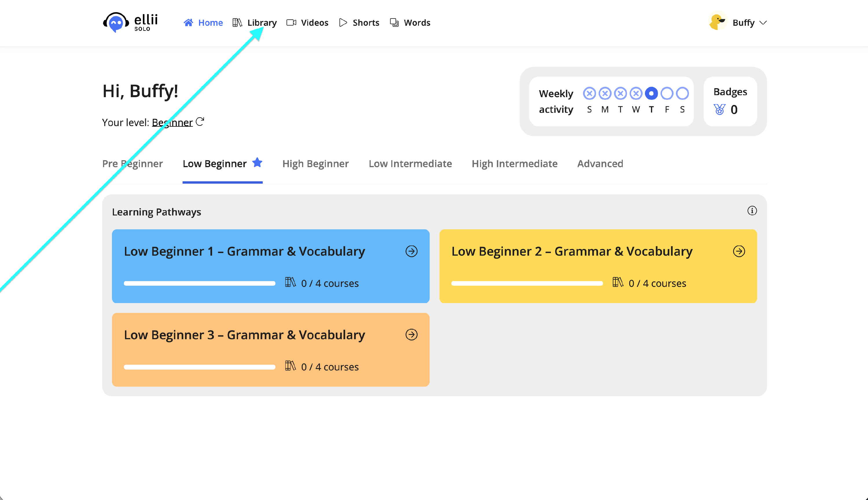Open the Learning Pathways info icon
This screenshot has width=868, height=500.
coord(752,211)
